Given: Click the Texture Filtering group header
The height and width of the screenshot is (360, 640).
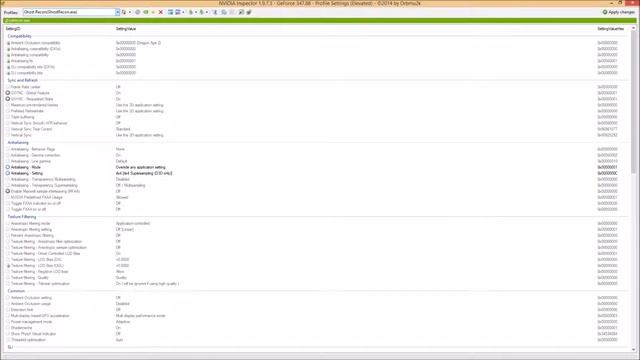Looking at the screenshot, I should coord(22,217).
